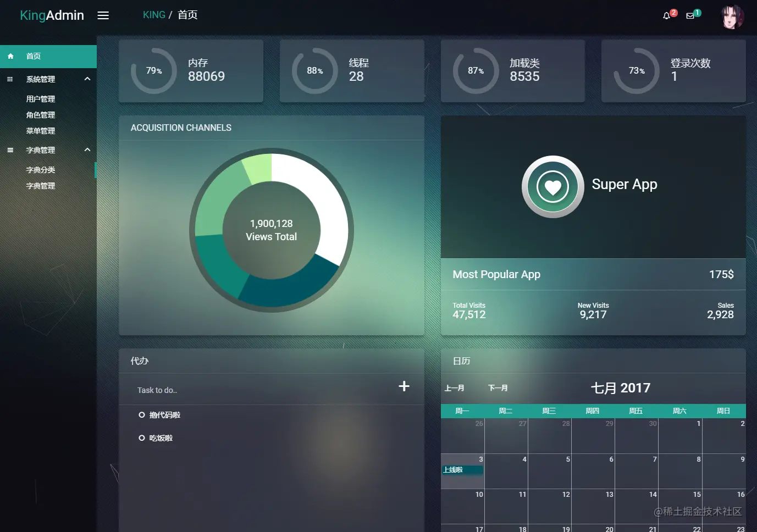Open 字典分类 in the sidebar
757x532 pixels.
[41, 170]
